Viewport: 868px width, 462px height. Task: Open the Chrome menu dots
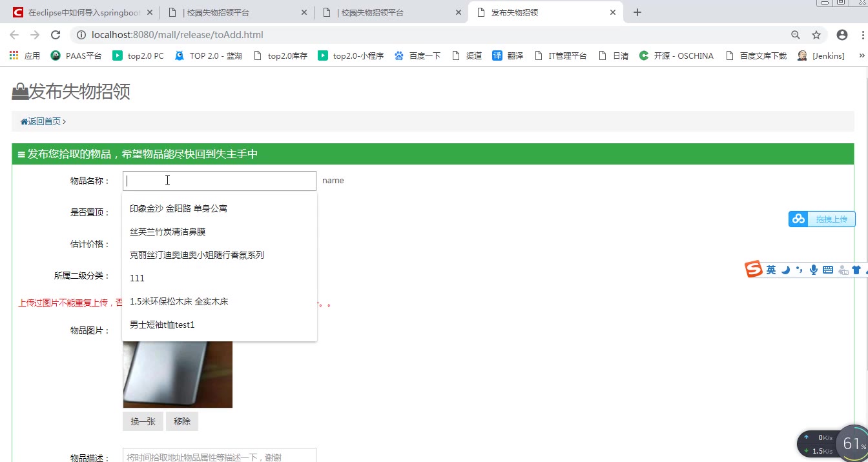tap(863, 35)
